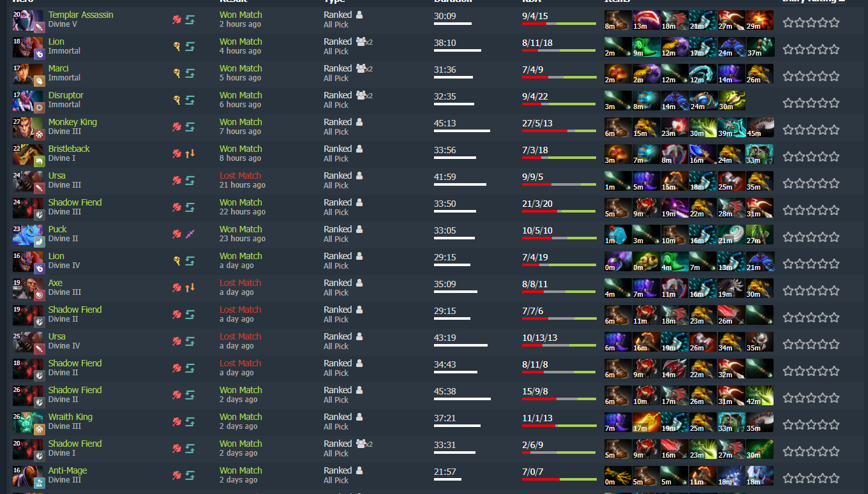Open the Axe hero portrait thumbnail
This screenshot has height=494, width=868.
click(28, 288)
